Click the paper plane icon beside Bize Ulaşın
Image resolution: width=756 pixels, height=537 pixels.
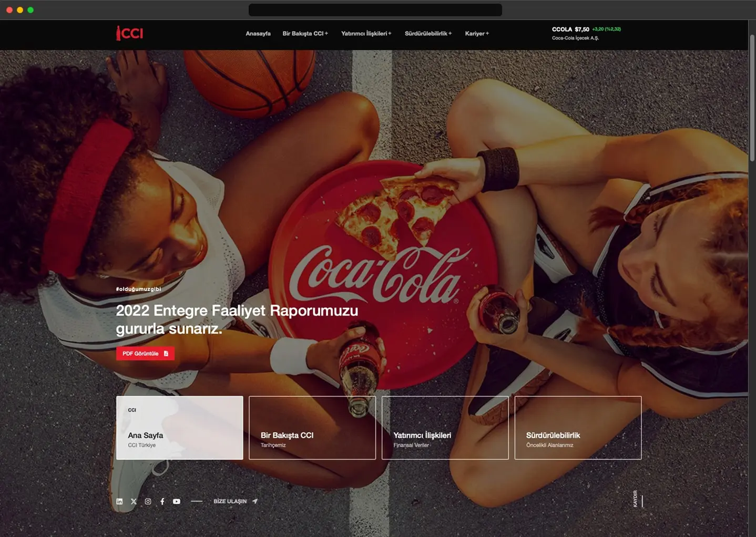click(x=255, y=501)
